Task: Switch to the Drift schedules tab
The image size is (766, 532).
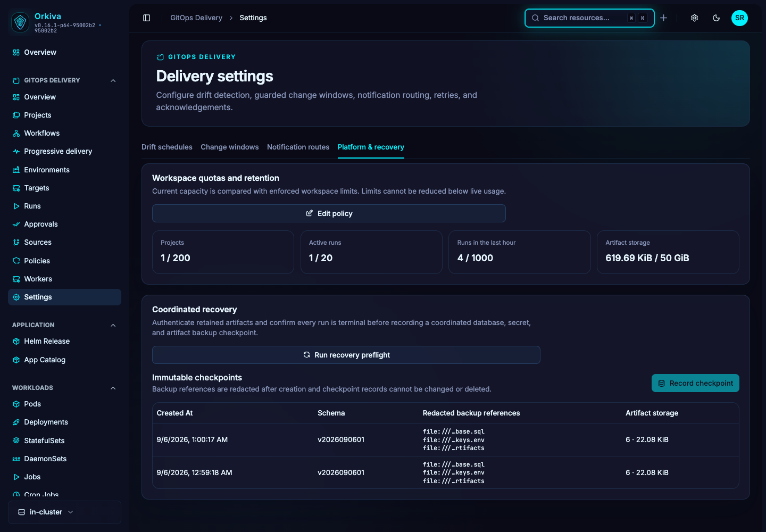Action: point(167,147)
